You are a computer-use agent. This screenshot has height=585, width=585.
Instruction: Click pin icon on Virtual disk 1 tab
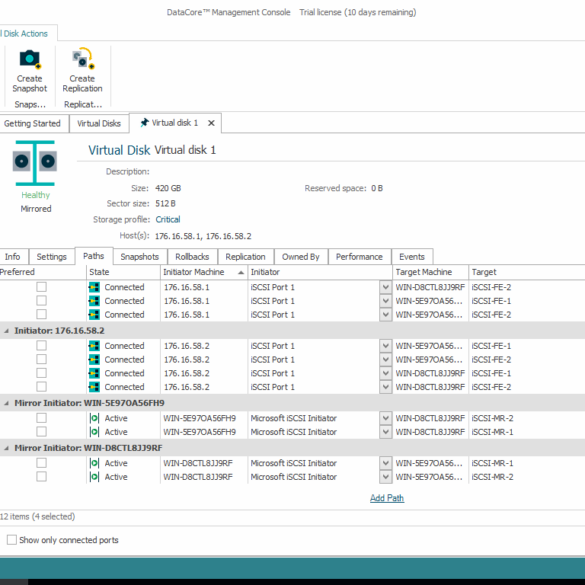(144, 123)
